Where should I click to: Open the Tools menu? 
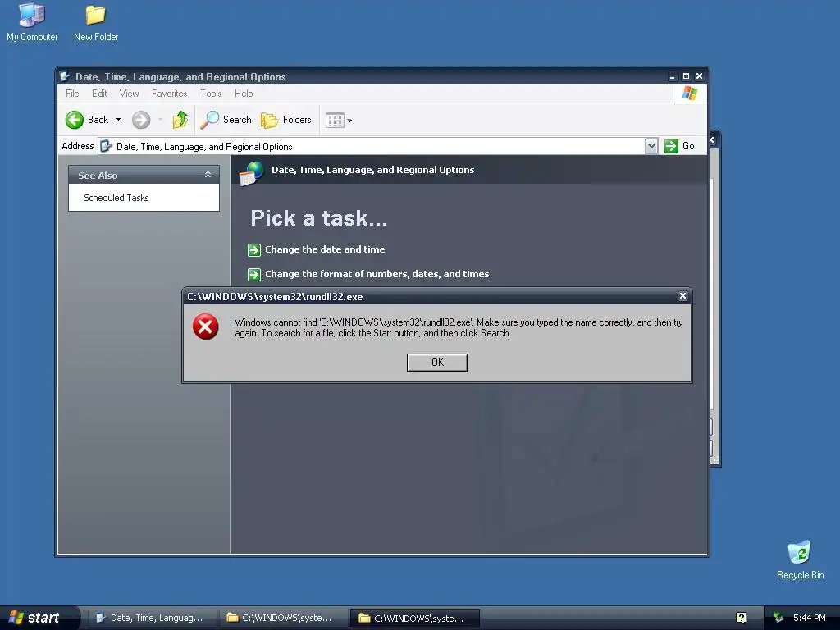click(211, 94)
